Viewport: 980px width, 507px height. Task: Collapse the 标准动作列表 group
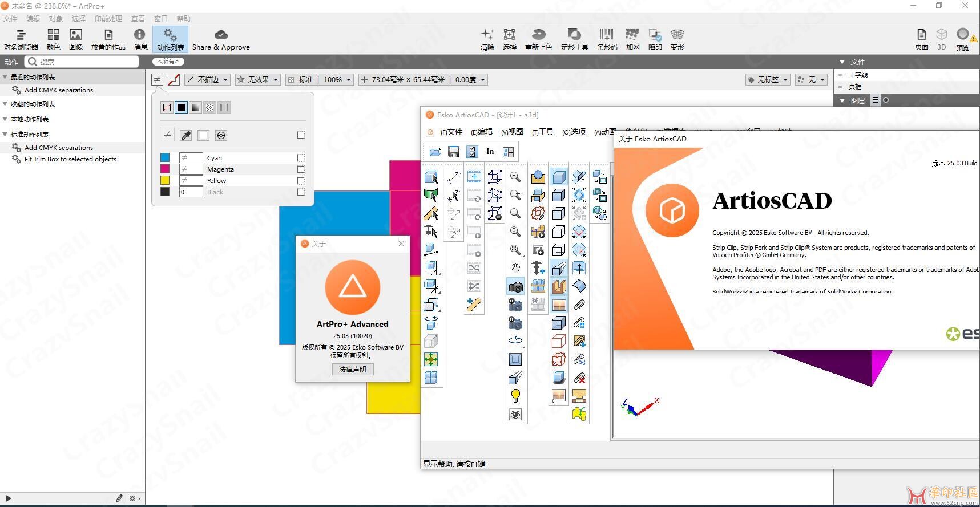5,135
